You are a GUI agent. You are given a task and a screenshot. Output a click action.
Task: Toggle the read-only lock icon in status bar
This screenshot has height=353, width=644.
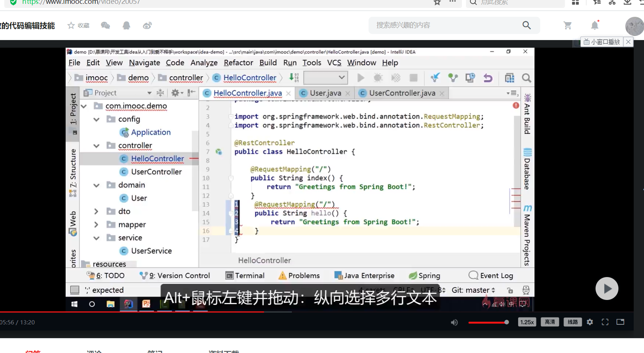click(x=510, y=290)
